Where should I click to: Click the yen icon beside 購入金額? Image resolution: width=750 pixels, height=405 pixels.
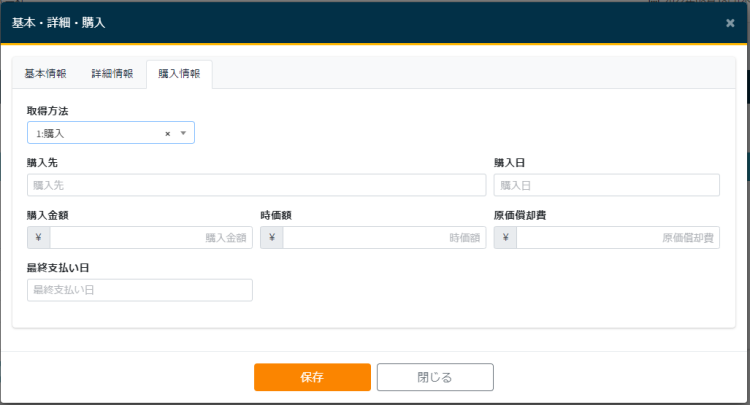[x=38, y=238]
